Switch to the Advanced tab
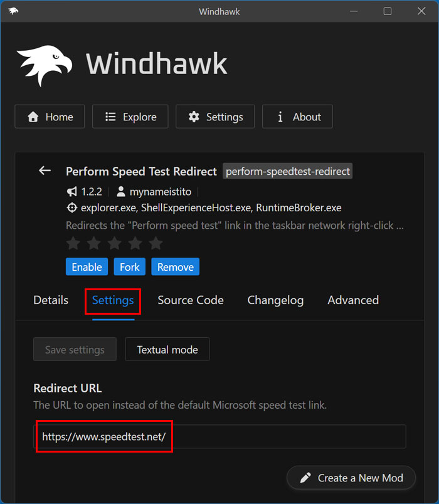 (x=353, y=300)
